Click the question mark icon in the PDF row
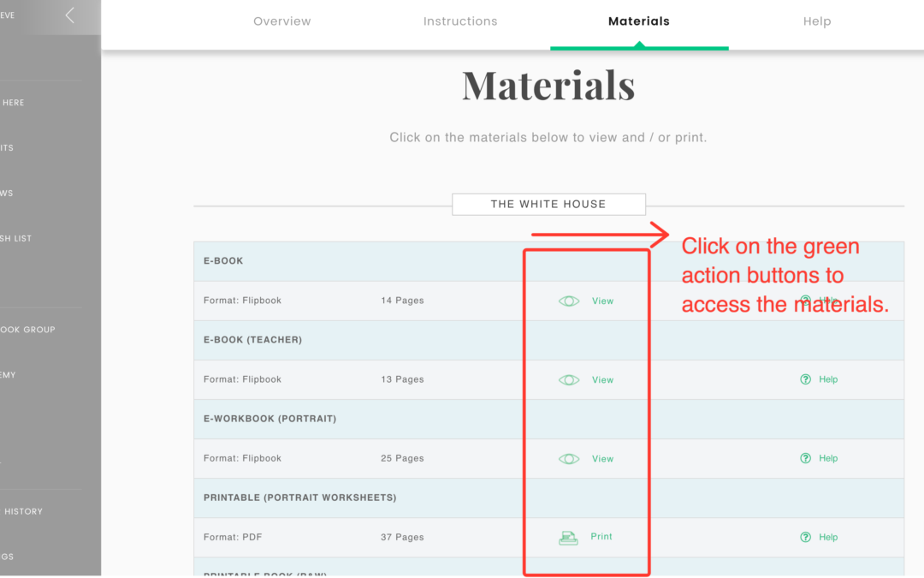The image size is (924, 578). click(805, 537)
